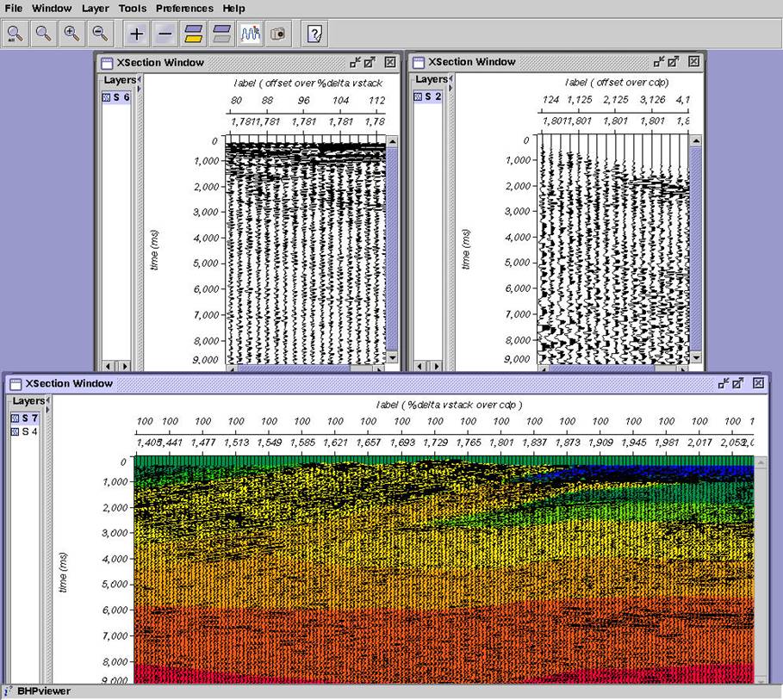The width and height of the screenshot is (783, 700).
Task: Close the top-left XSection window
Action: (x=390, y=62)
